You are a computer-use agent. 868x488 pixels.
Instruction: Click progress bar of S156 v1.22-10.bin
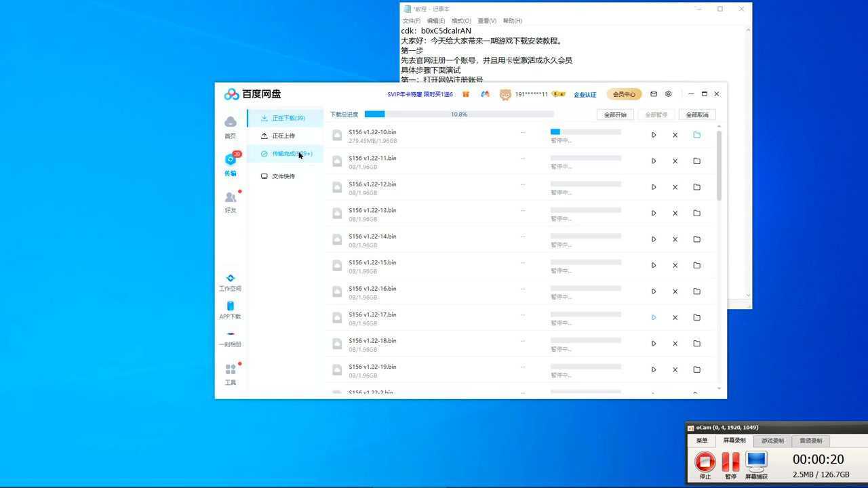tap(586, 131)
